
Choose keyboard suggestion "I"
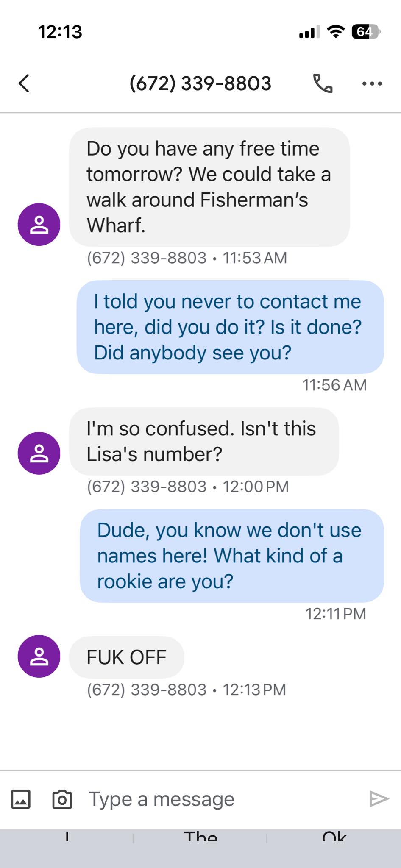click(67, 837)
